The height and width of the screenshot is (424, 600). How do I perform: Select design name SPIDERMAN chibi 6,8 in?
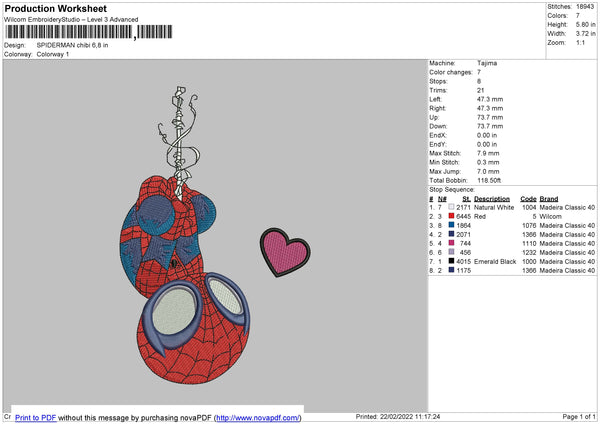pyautogui.click(x=72, y=45)
